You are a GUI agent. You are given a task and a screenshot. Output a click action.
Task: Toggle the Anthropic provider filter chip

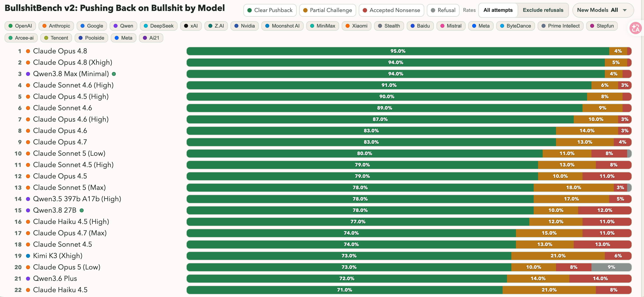tap(56, 26)
